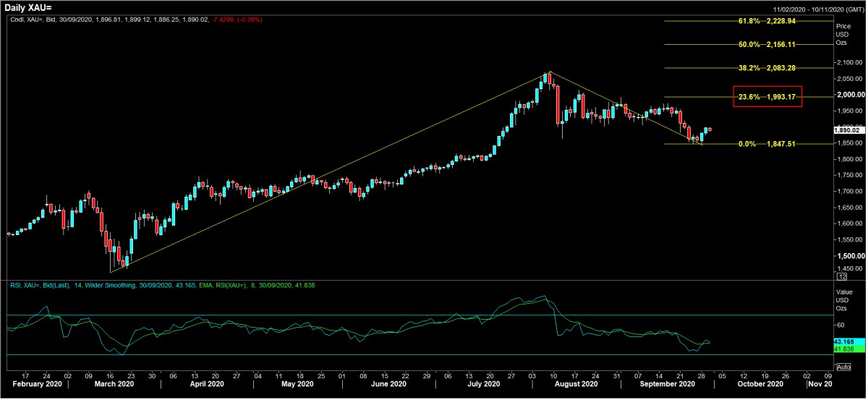Click the June 2020 time axis label

388,384
